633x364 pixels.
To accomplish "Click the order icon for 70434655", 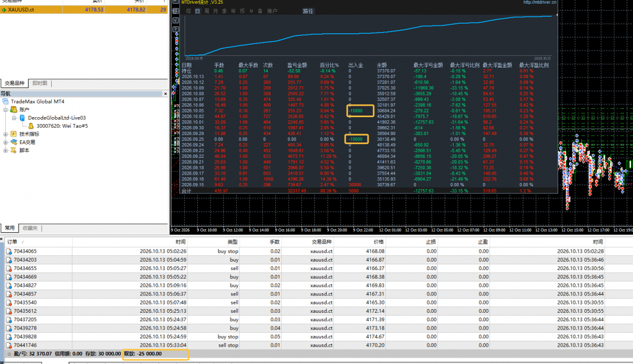I will coord(8,269).
